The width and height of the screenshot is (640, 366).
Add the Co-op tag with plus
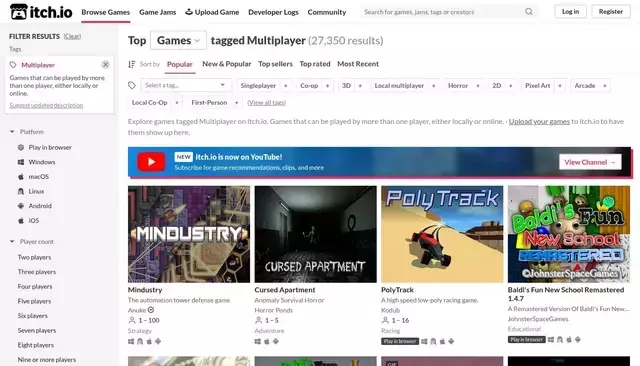(327, 86)
